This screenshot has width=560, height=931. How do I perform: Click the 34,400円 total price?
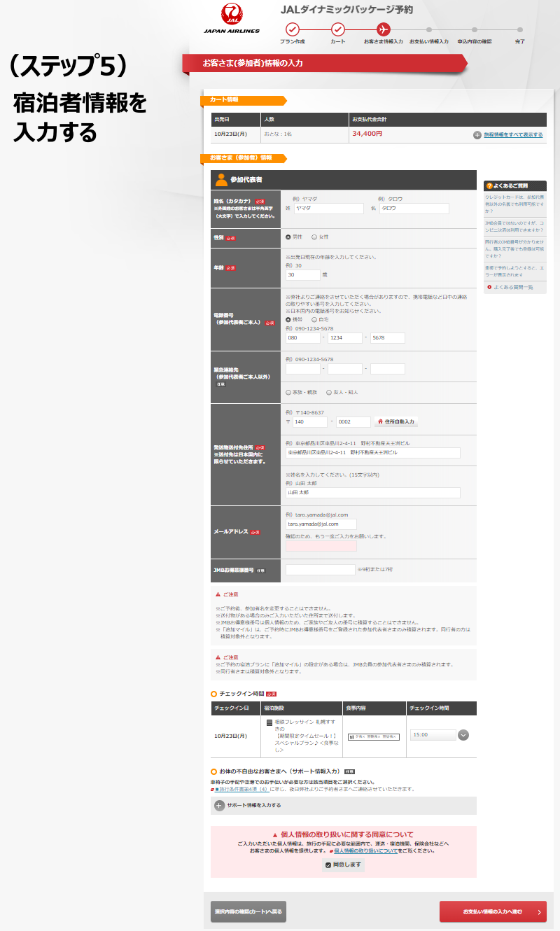point(367,133)
